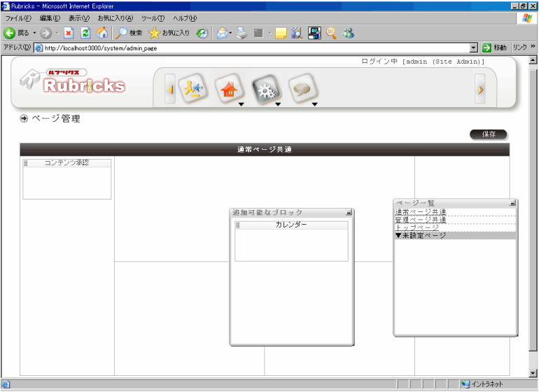Collapse the 未設定ページ section
The image size is (539, 392).
(420, 236)
